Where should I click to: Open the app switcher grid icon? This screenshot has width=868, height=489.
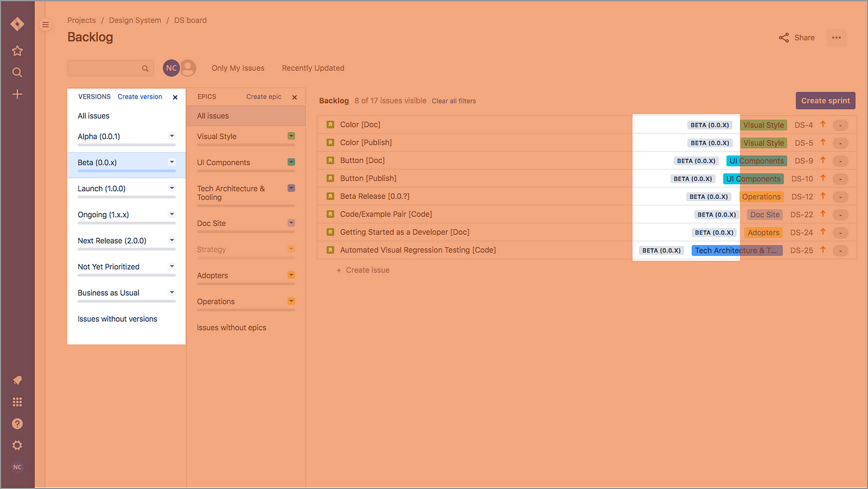pyautogui.click(x=17, y=402)
